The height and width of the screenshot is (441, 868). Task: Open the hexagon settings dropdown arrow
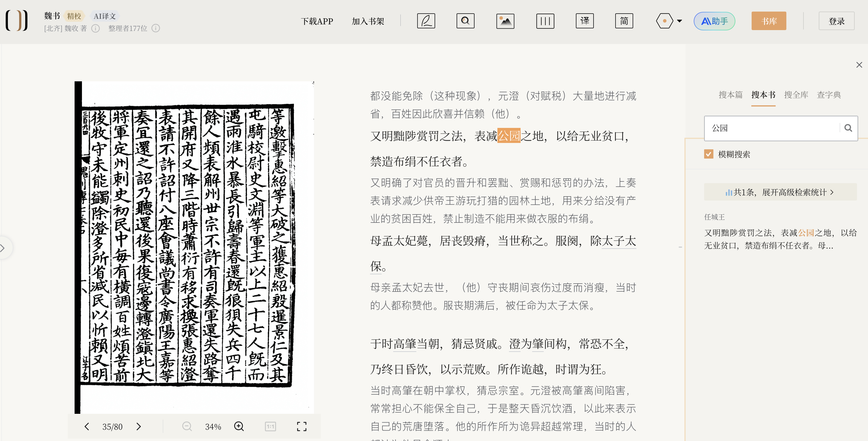[x=680, y=21]
